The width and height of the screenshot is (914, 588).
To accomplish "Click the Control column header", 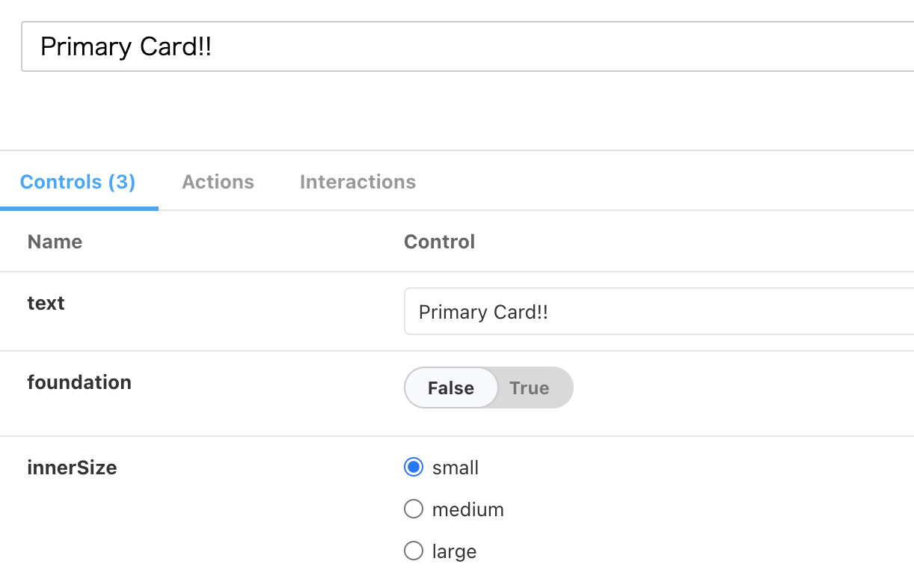I will coord(439,242).
